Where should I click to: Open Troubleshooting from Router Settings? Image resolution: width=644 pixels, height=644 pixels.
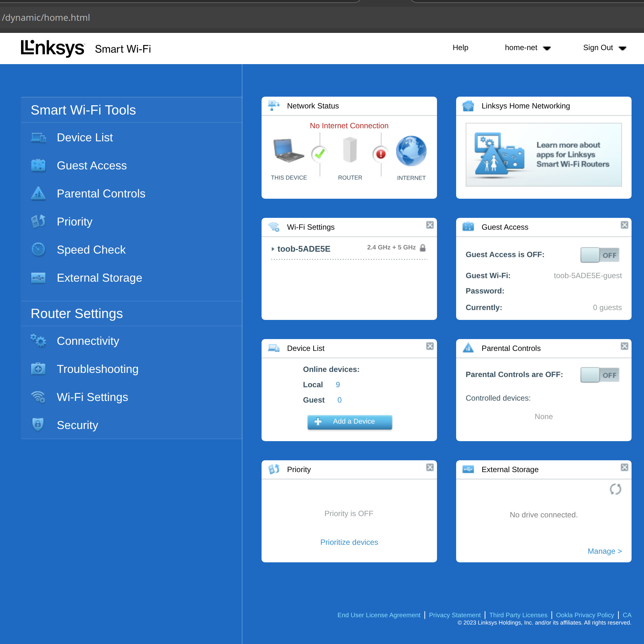97,369
